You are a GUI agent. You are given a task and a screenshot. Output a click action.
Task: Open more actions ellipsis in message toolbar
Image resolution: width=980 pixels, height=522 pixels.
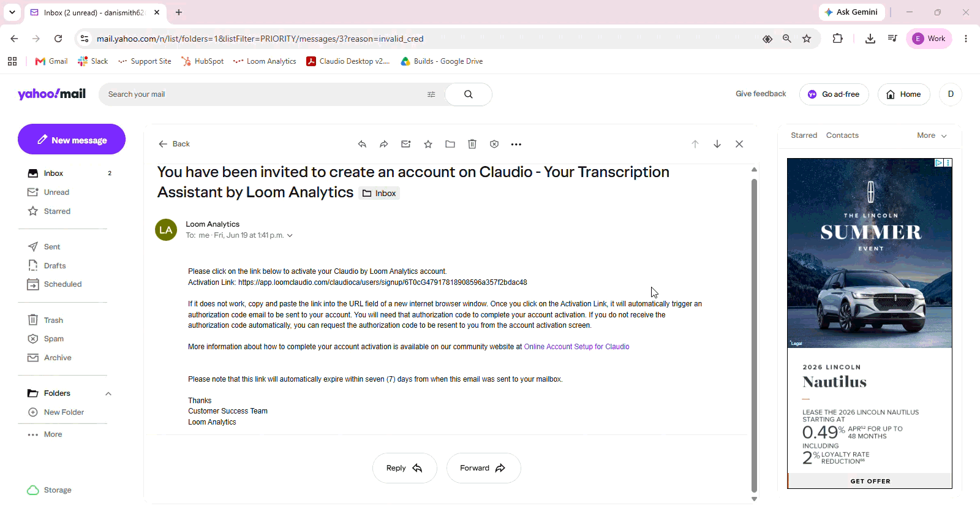pos(516,145)
